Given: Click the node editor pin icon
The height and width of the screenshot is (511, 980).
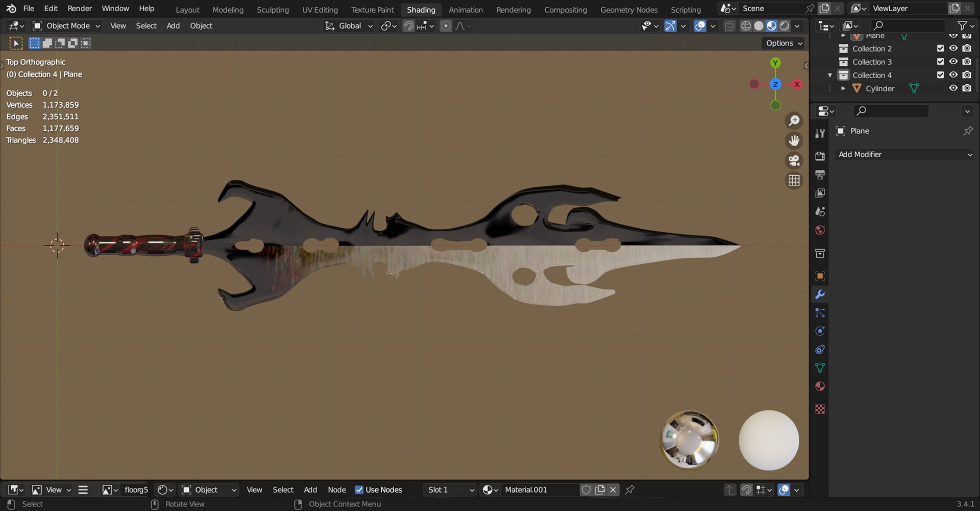Looking at the screenshot, I should [x=630, y=490].
